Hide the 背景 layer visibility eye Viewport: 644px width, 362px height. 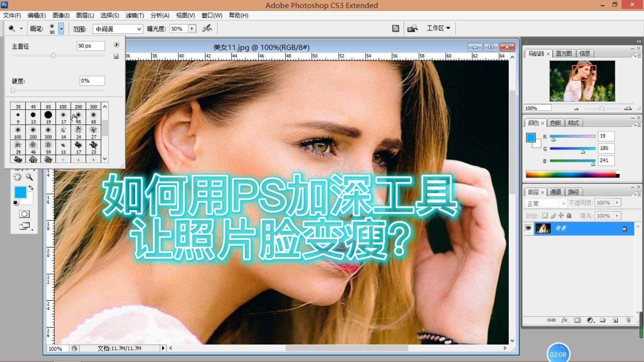pyautogui.click(x=528, y=228)
